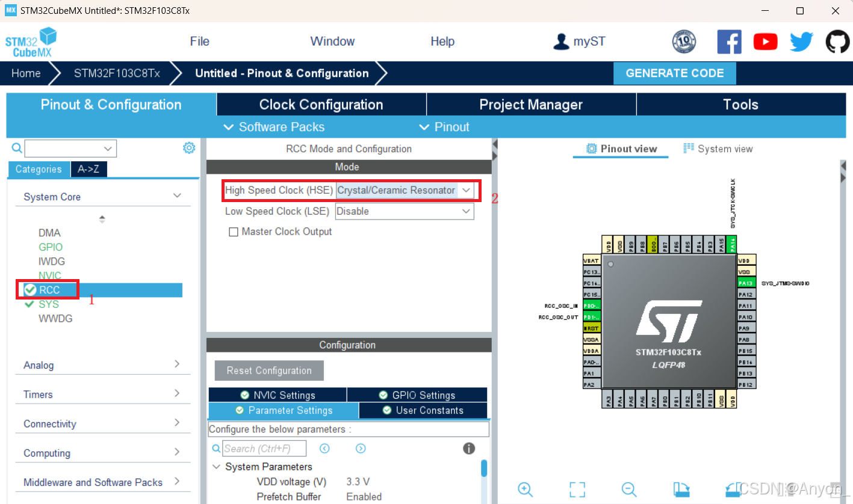
Task: Expand the Computing category
Action: click(177, 452)
